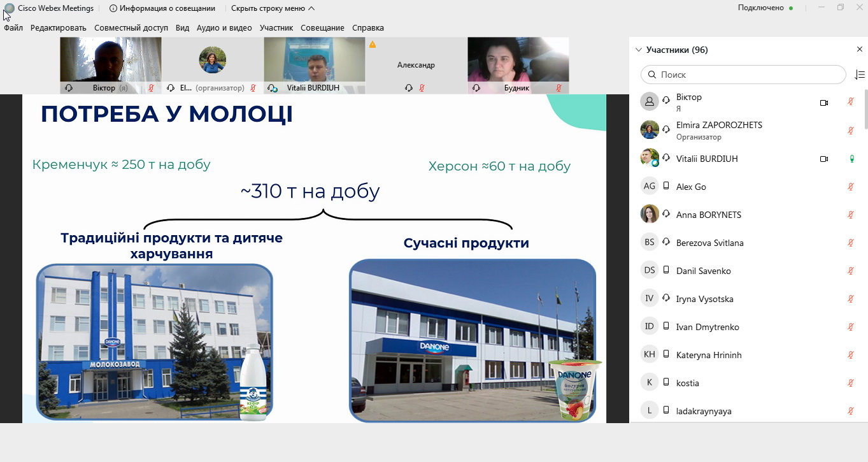Open the Участник menu
The image size is (868, 462).
coord(276,28)
